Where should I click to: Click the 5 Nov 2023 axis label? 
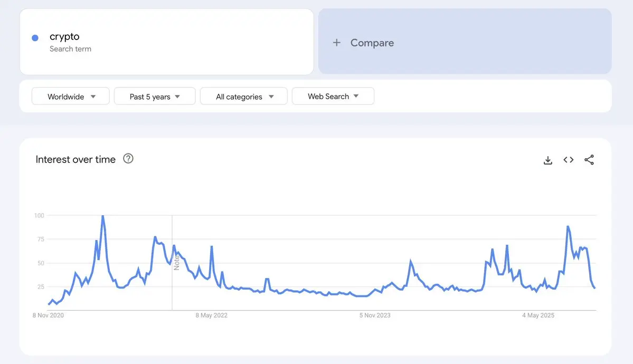click(375, 315)
